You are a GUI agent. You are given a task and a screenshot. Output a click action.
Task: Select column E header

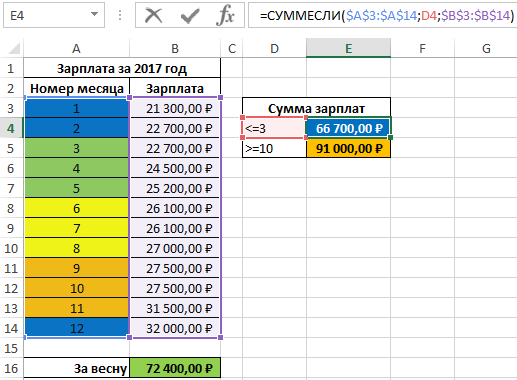point(348,49)
